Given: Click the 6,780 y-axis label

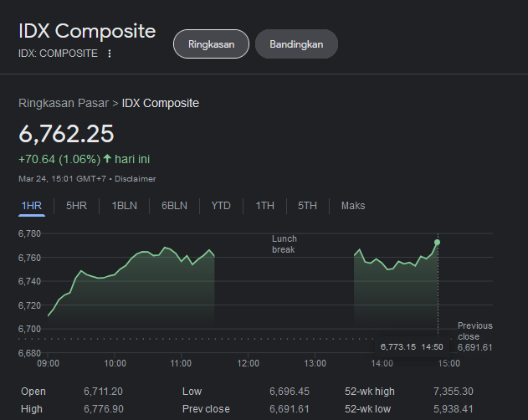Looking at the screenshot, I should (x=29, y=233).
